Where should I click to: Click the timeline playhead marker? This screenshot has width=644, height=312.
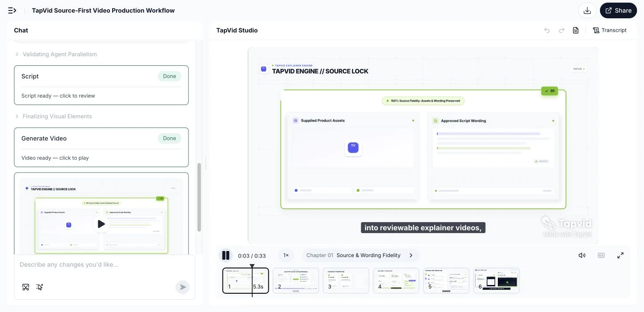click(x=252, y=266)
